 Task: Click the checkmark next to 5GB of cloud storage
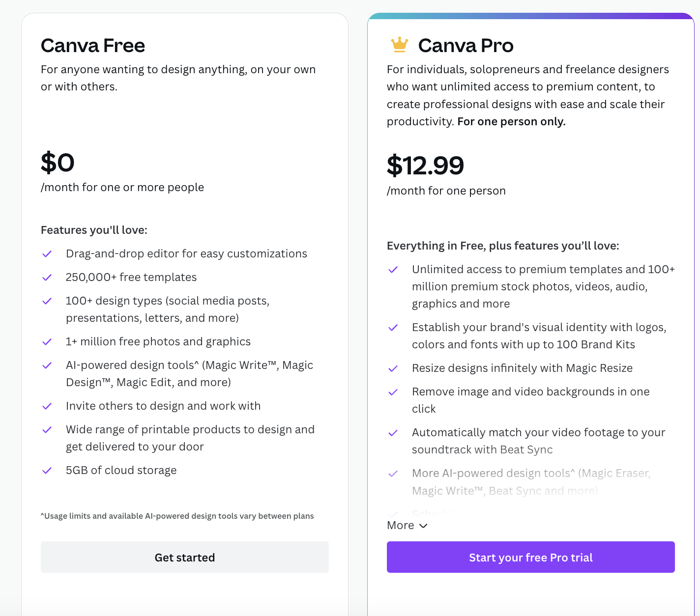pyautogui.click(x=47, y=471)
